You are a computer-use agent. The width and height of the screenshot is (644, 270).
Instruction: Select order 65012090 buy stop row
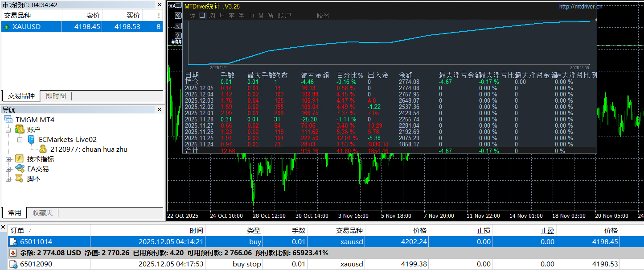(x=326, y=264)
